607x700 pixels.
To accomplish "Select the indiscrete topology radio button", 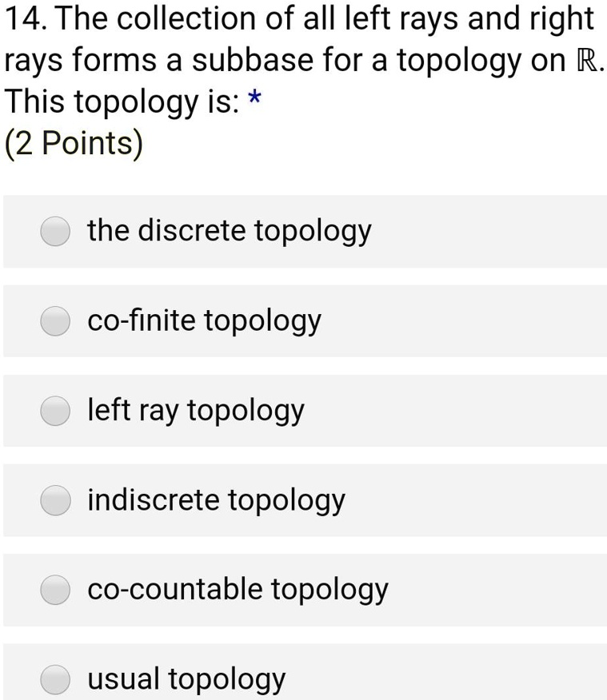I will pyautogui.click(x=54, y=501).
